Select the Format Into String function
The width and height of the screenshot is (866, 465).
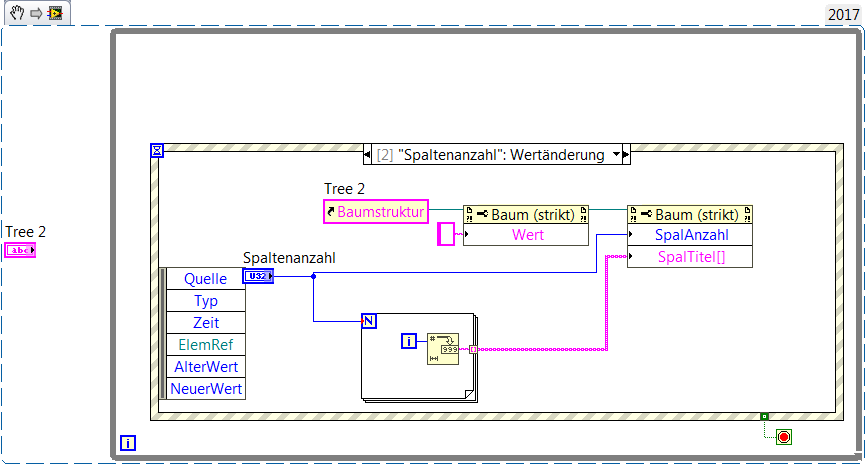coord(443,349)
